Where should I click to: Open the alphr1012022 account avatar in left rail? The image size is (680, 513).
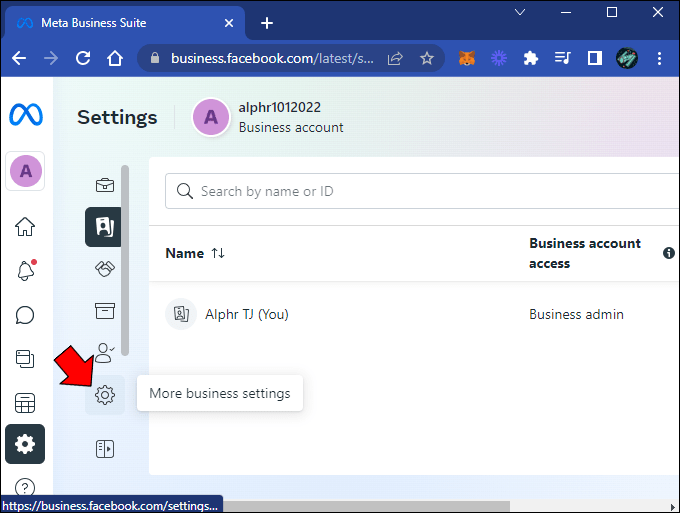[26, 171]
